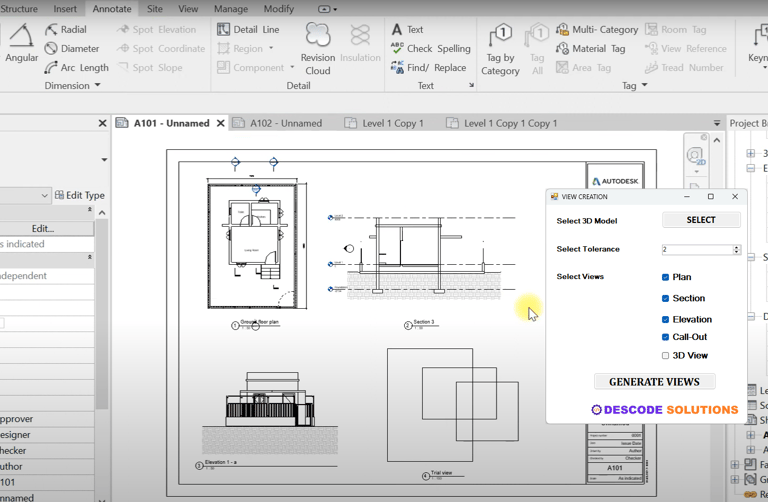The width and height of the screenshot is (768, 502).
Task: Choose the Revision Cloud tool
Action: [318, 49]
